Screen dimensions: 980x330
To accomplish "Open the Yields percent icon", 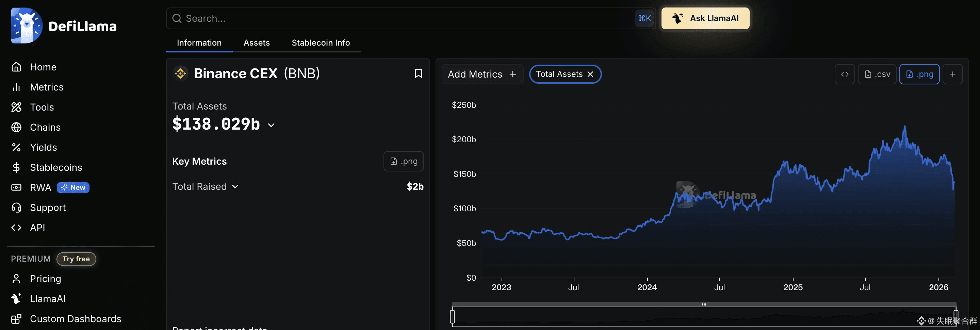I will tap(16, 147).
